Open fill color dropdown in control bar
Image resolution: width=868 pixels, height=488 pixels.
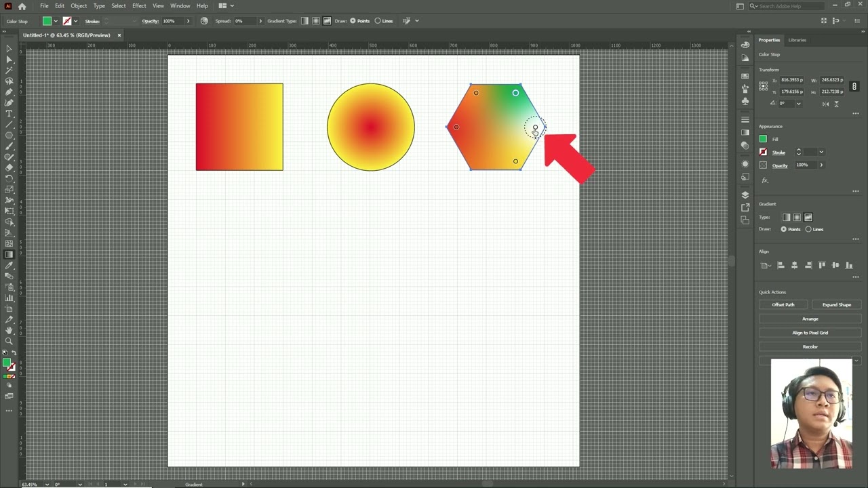(56, 21)
